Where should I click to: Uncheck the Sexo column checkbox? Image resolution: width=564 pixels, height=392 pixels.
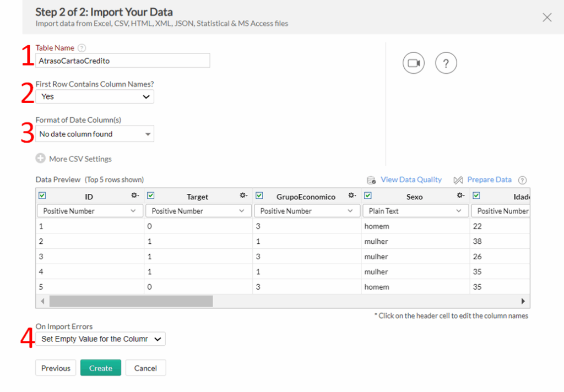pos(367,195)
